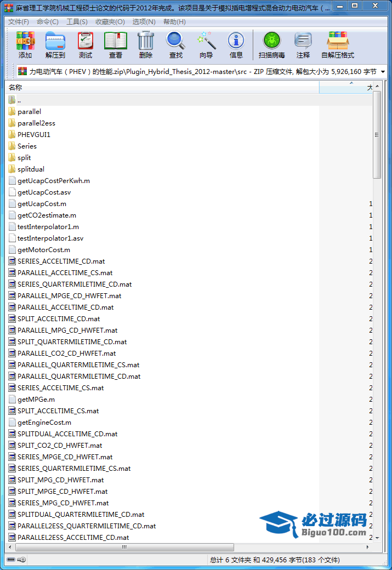The height and width of the screenshot is (570, 392).
Task: Select SPLITDUAL_ACCELTIME_CD.mat file
Action: [x=67, y=434]
